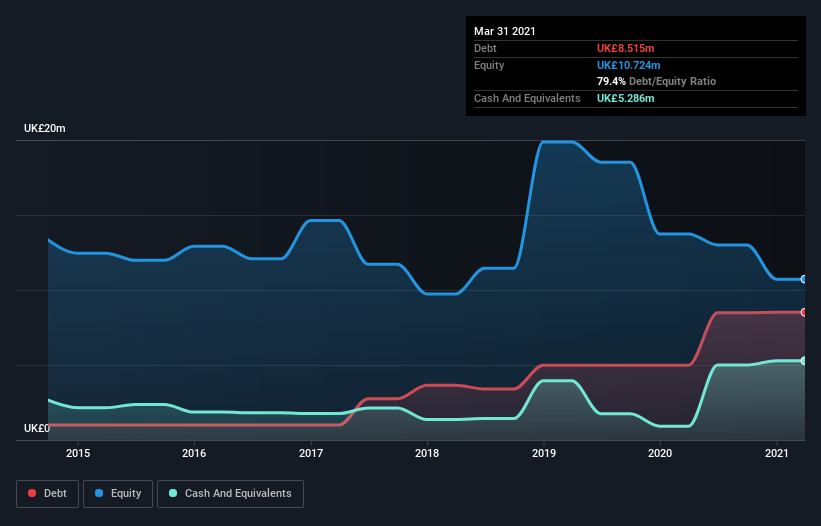
Task: Select the 2018 x-axis label
Action: click(427, 453)
